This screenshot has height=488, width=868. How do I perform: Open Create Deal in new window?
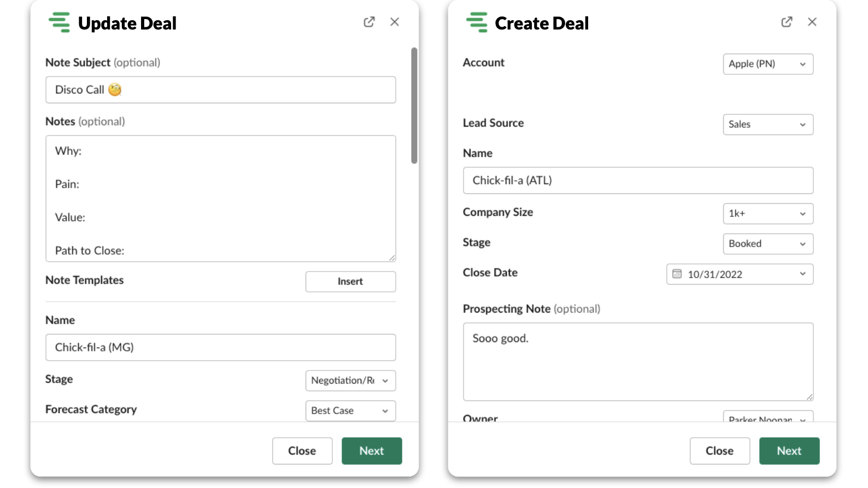tap(787, 22)
